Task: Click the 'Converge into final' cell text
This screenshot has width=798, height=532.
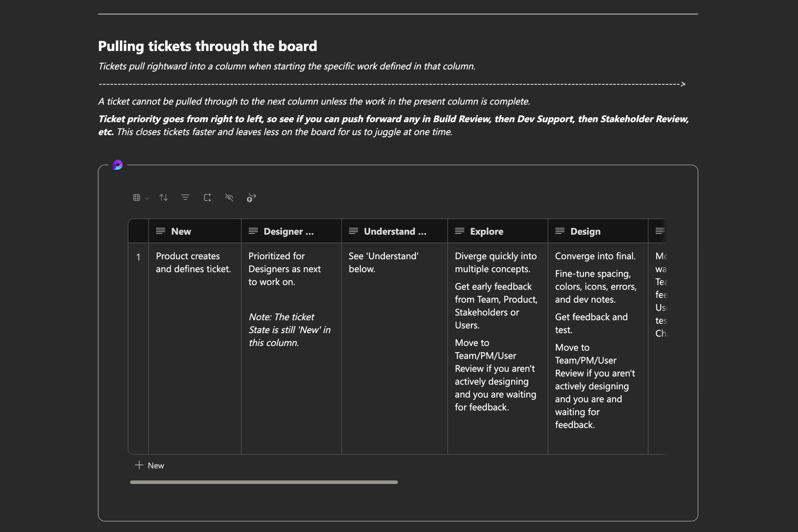Action: tap(595, 256)
